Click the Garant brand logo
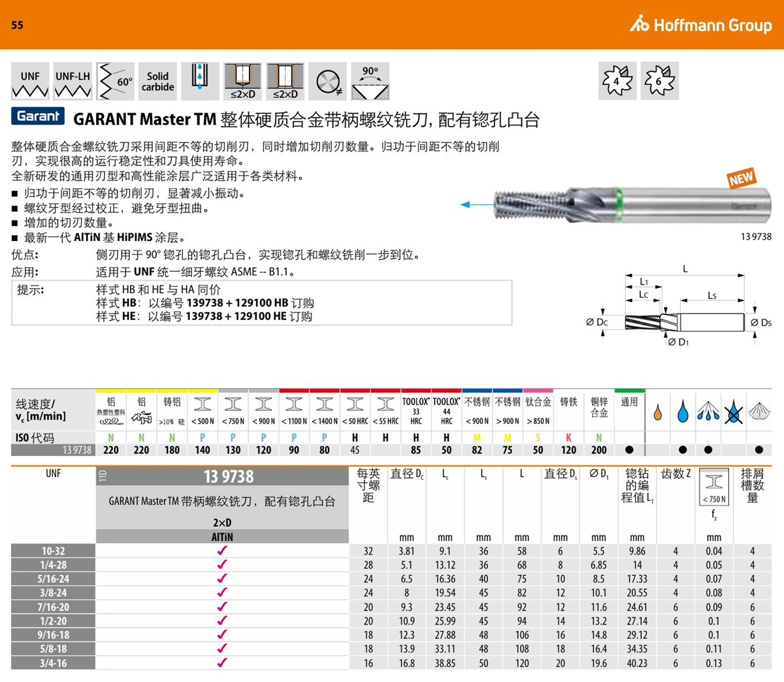The height and width of the screenshot is (682, 784). [x=38, y=116]
